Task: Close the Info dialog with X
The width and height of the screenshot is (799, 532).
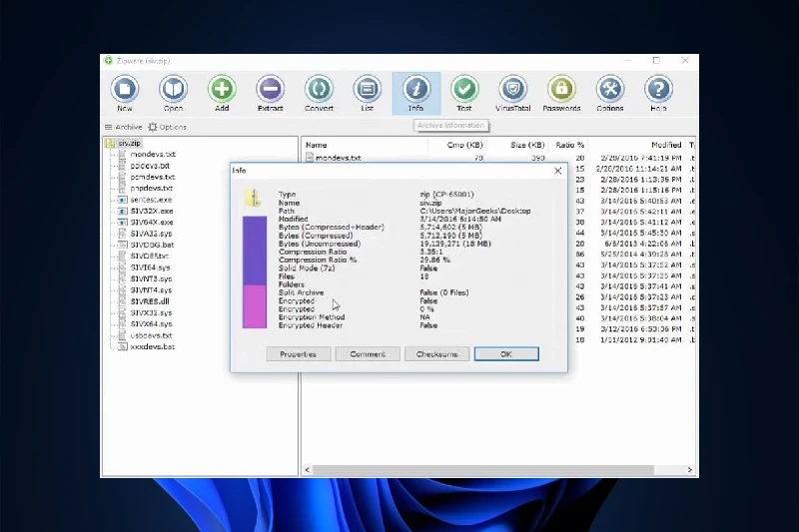Action: 558,171
